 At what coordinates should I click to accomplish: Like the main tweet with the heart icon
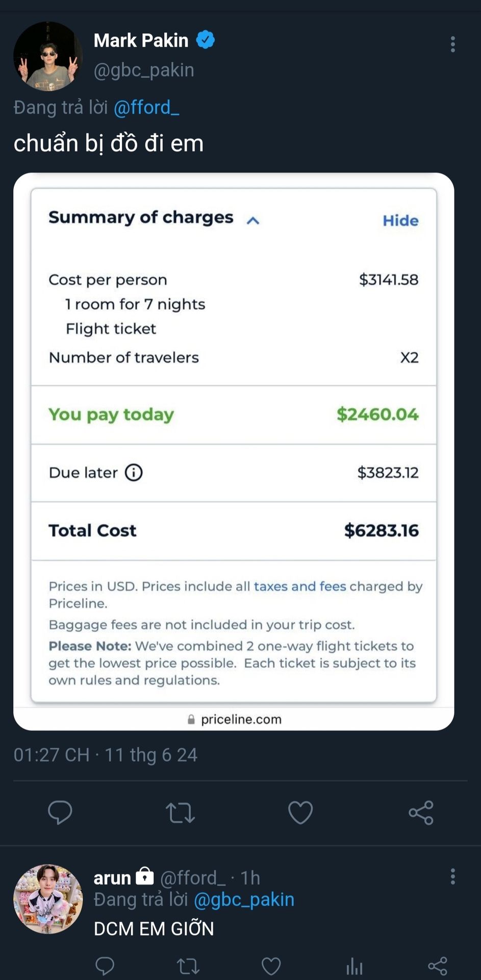pyautogui.click(x=300, y=812)
